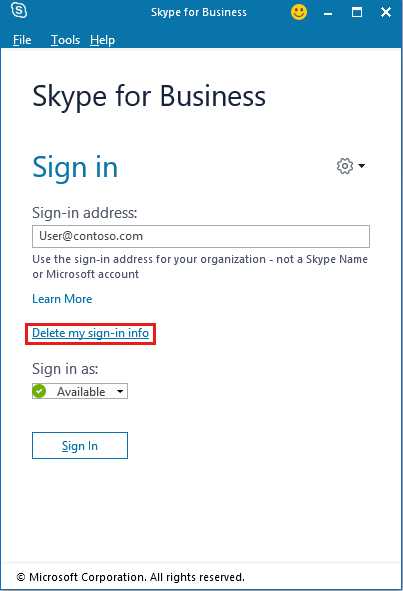Click the green Available status checkmark icon
The height and width of the screenshot is (591, 403).
click(39, 391)
